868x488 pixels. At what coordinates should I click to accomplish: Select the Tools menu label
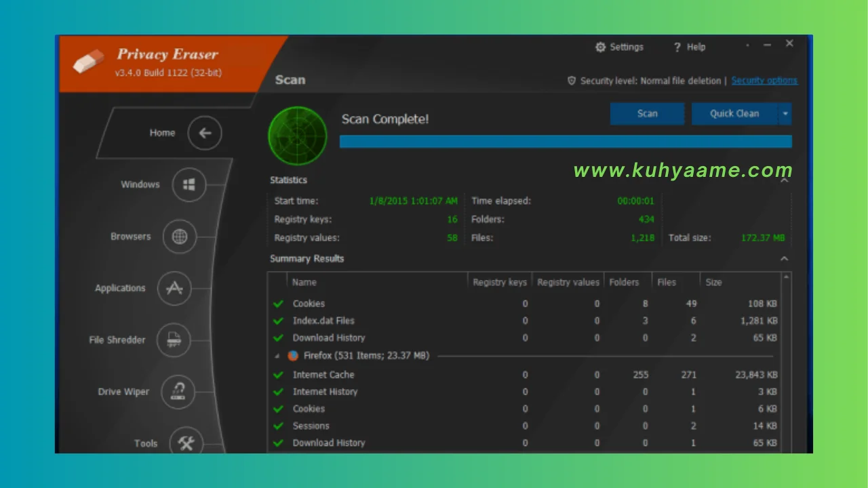click(146, 443)
